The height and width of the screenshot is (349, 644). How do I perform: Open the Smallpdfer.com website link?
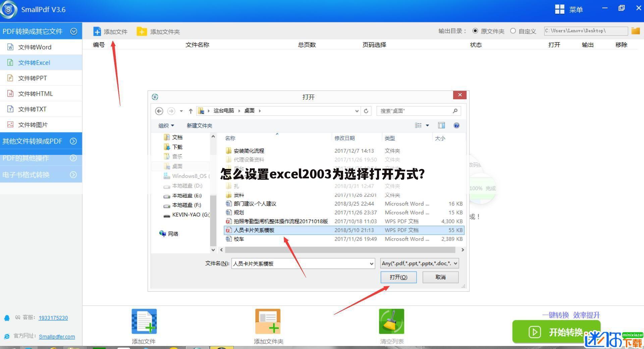pyautogui.click(x=57, y=337)
